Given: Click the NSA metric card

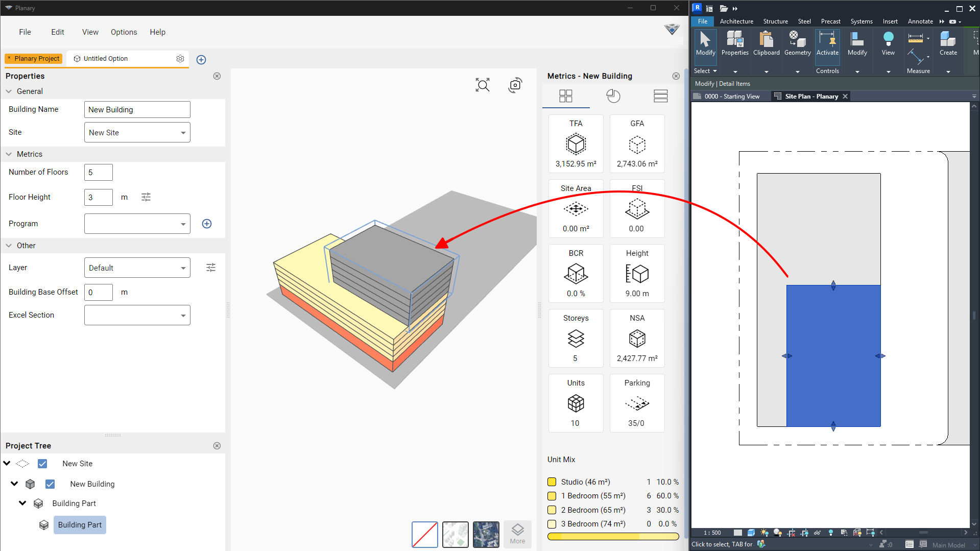Looking at the screenshot, I should tap(637, 339).
